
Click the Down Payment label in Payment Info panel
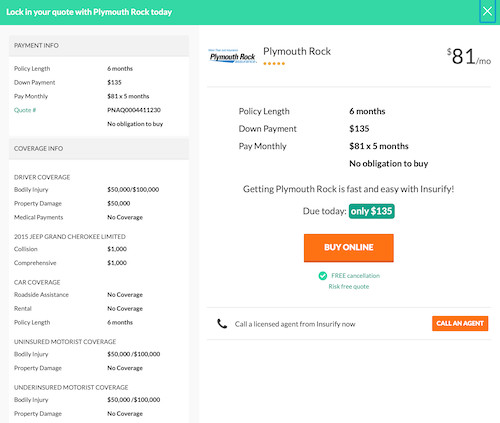(x=34, y=82)
